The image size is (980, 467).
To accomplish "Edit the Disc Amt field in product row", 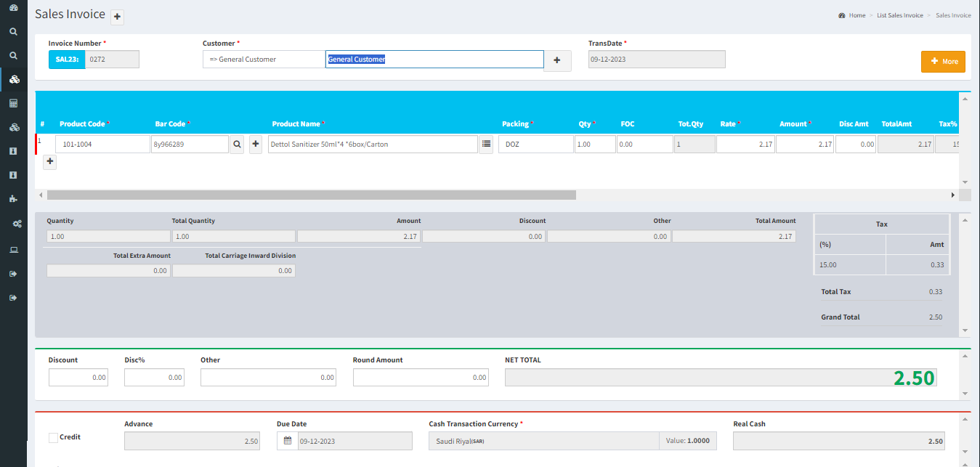I will (856, 145).
